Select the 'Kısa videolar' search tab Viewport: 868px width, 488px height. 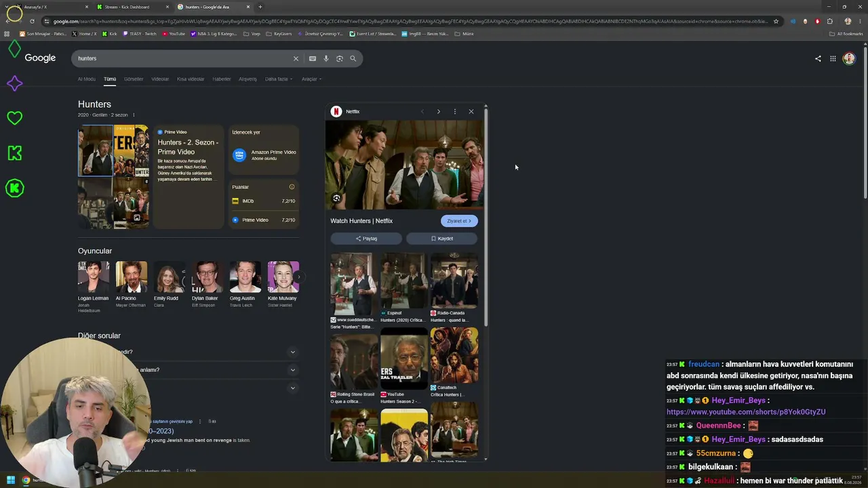pyautogui.click(x=191, y=79)
